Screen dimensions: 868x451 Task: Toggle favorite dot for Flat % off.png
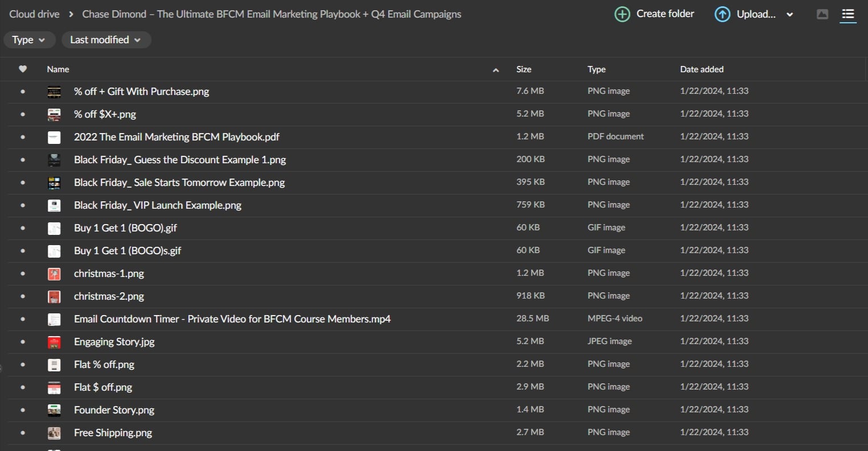(x=23, y=365)
